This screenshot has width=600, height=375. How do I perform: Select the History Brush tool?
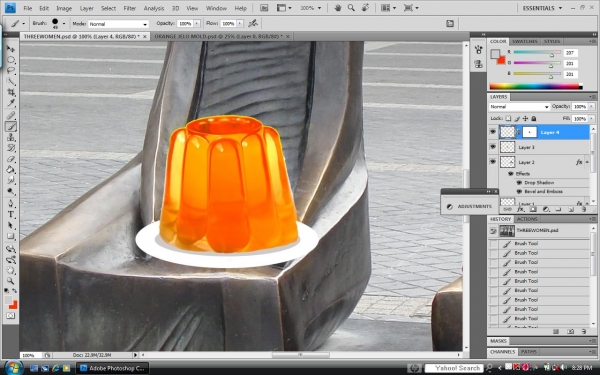[x=11, y=148]
